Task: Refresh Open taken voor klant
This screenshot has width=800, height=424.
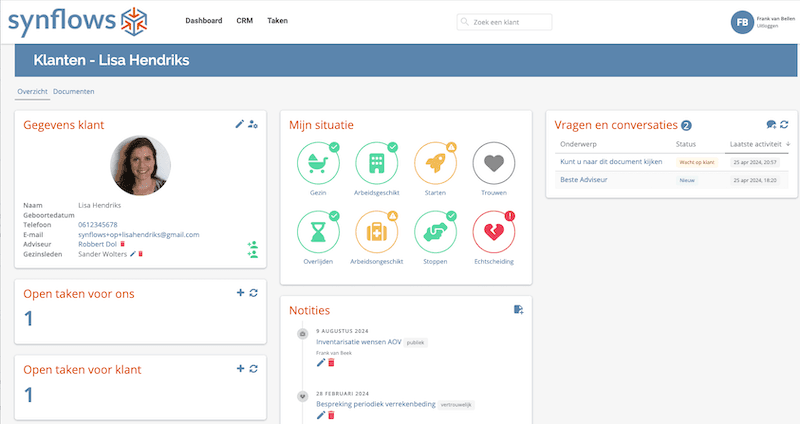Action: 254,368
